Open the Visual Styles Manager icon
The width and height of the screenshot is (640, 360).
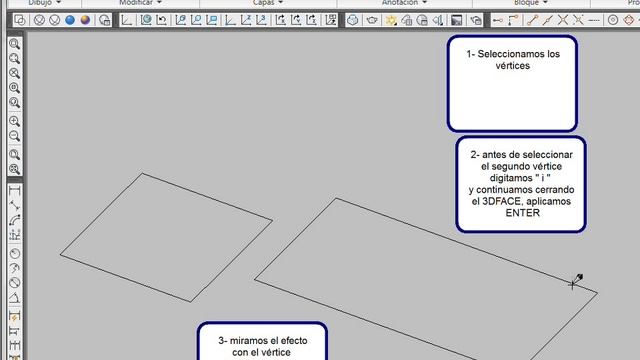pyautogui.click(x=105, y=20)
